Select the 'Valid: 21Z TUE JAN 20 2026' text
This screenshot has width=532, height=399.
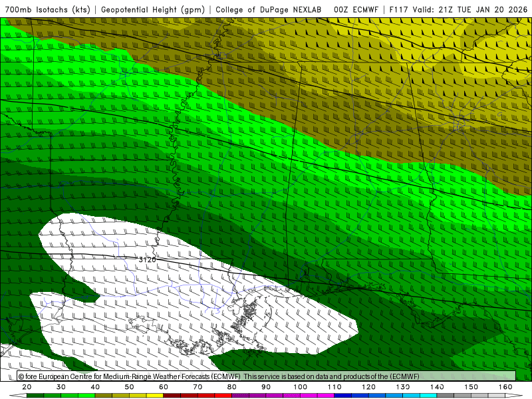coord(470,9)
